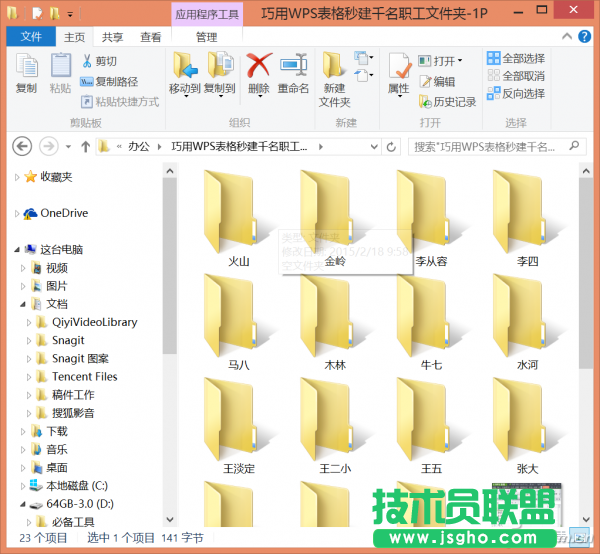Screen dimensions: 600x554
Task: Open the Easy access dropdown icon
Action: click(x=364, y=75)
